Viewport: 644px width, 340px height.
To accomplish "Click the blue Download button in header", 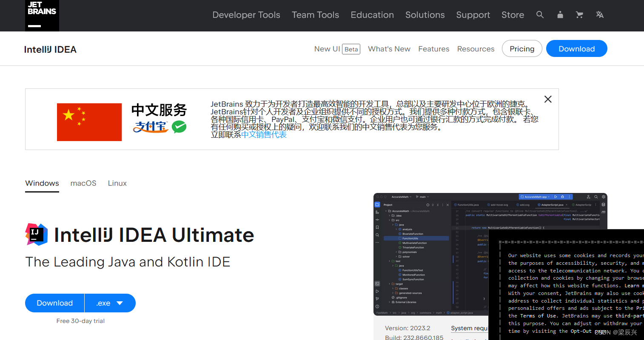I will tap(577, 48).
